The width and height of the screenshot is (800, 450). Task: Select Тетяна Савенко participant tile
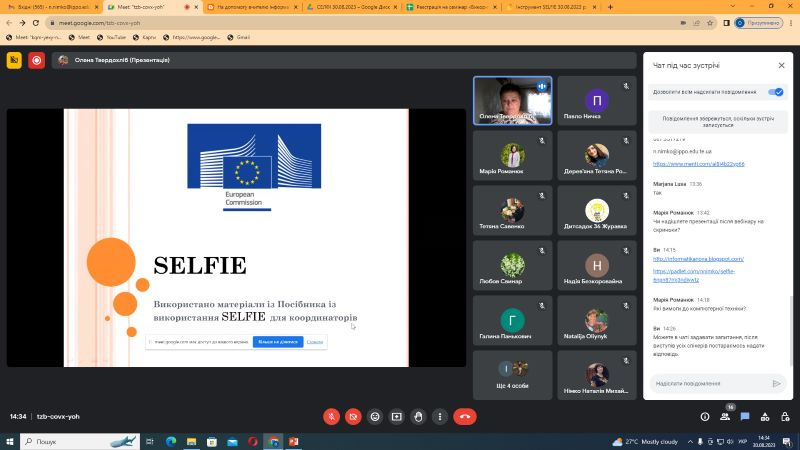(x=512, y=211)
